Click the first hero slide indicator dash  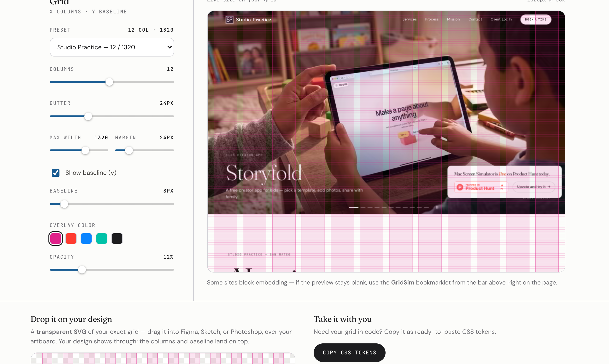click(x=353, y=208)
